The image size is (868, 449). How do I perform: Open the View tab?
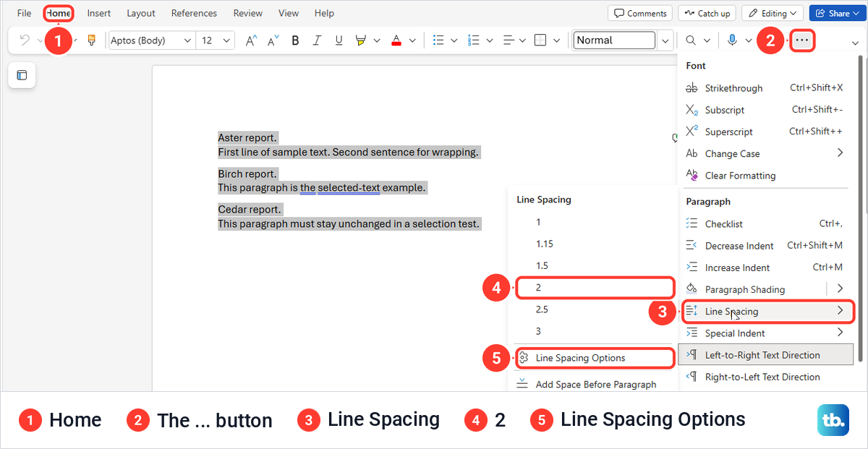(289, 13)
